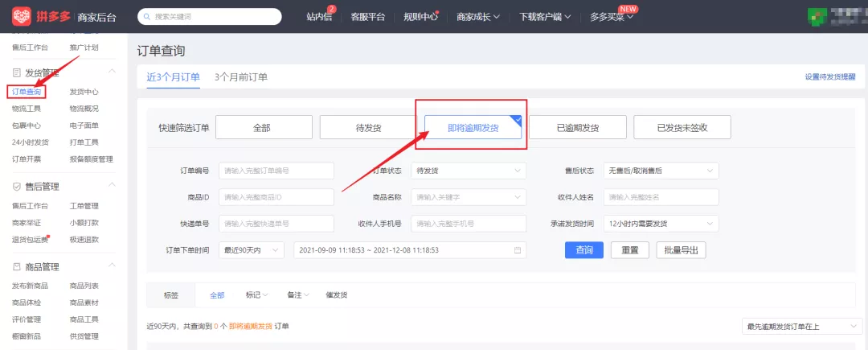
Task: Open the 最近90天内 time range dropdown
Action: 252,250
